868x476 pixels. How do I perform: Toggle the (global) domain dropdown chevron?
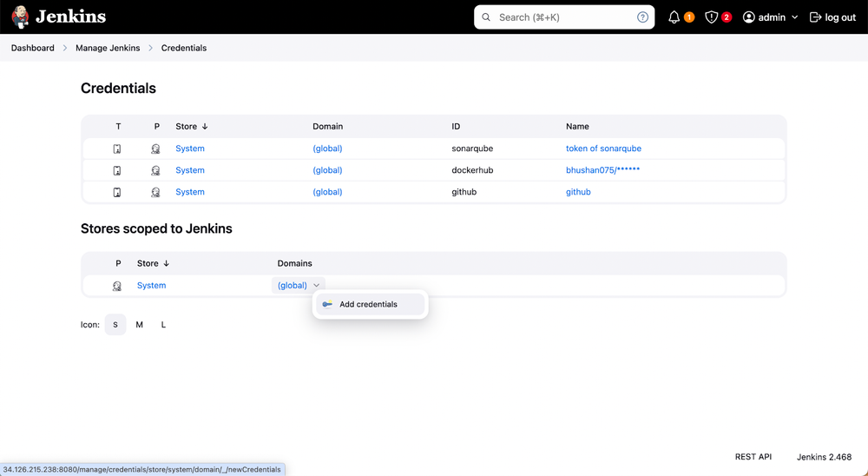316,286
